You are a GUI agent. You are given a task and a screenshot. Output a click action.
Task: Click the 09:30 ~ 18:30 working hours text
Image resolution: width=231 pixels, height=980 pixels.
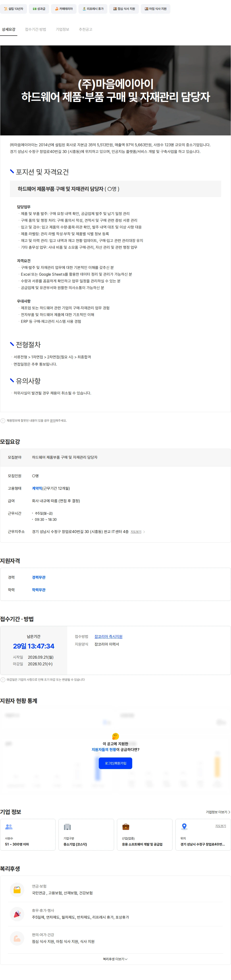point(46,519)
